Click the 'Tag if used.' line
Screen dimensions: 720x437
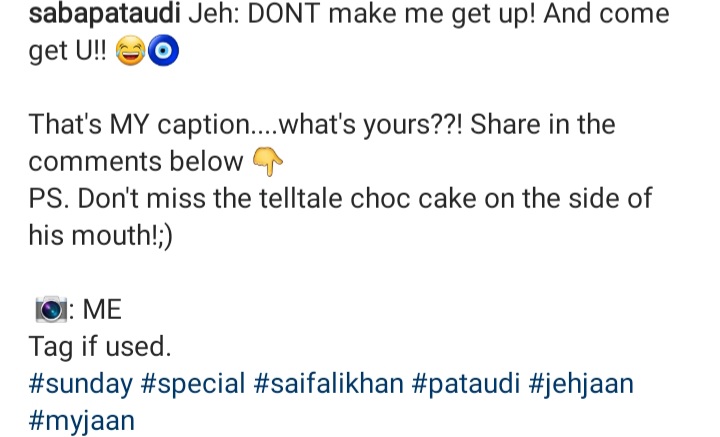[x=100, y=347]
